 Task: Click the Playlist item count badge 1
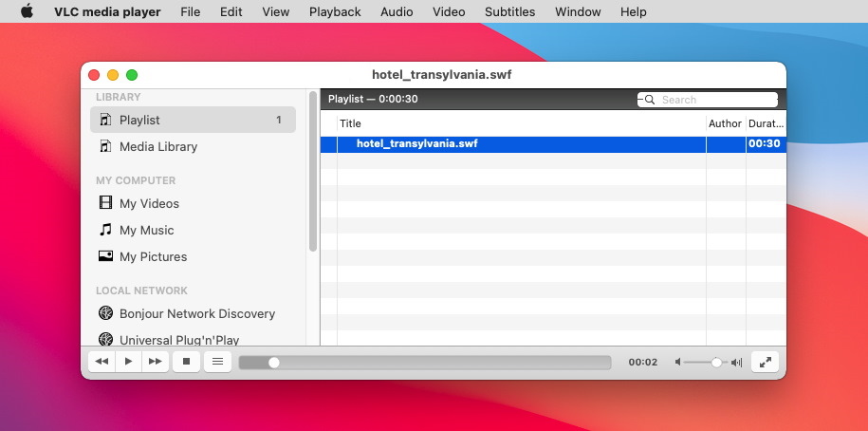click(279, 120)
